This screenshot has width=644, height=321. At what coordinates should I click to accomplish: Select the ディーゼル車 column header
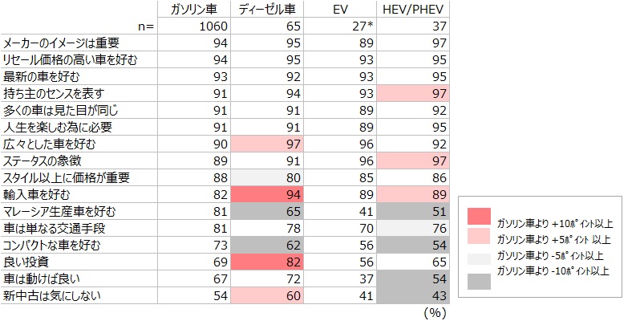coord(266,10)
